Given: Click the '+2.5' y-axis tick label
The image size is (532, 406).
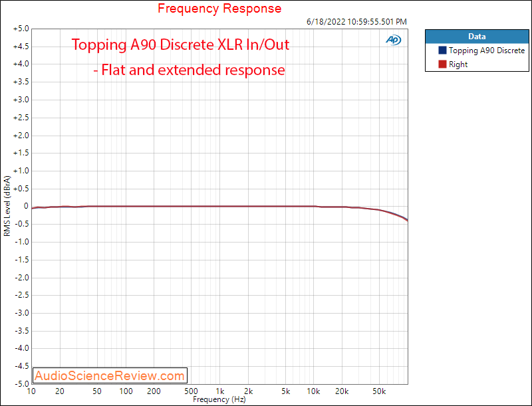Looking at the screenshot, I should (21, 118).
